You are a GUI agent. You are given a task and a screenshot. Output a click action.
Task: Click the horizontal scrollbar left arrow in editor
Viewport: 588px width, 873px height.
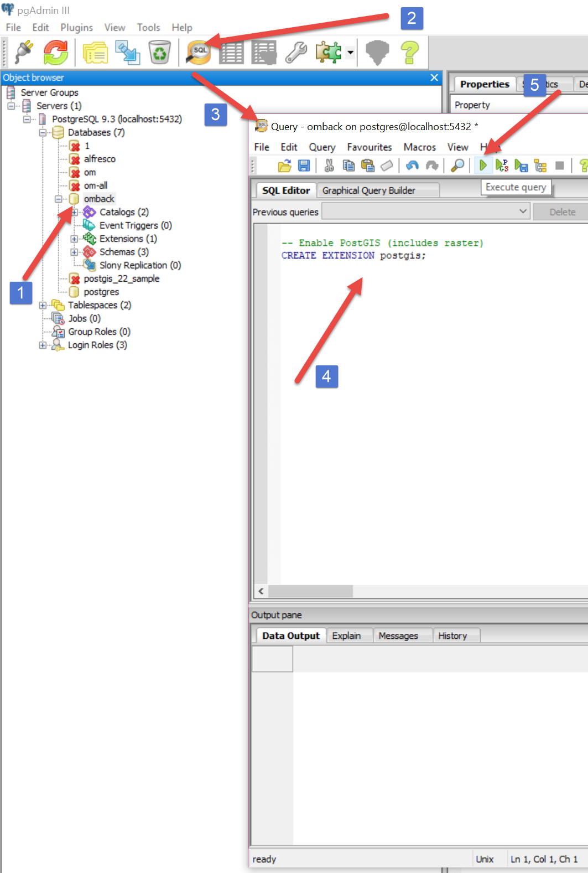[261, 591]
